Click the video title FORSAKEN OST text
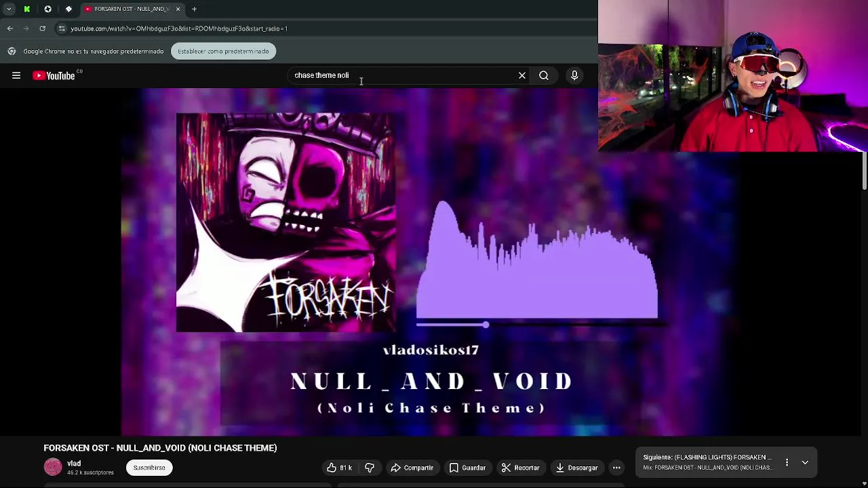This screenshot has width=868, height=488. pyautogui.click(x=160, y=448)
